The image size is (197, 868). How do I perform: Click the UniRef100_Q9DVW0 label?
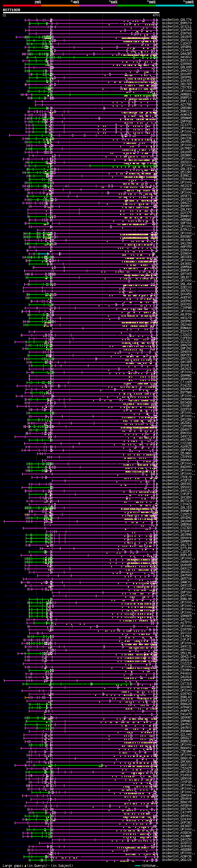coord(177,108)
